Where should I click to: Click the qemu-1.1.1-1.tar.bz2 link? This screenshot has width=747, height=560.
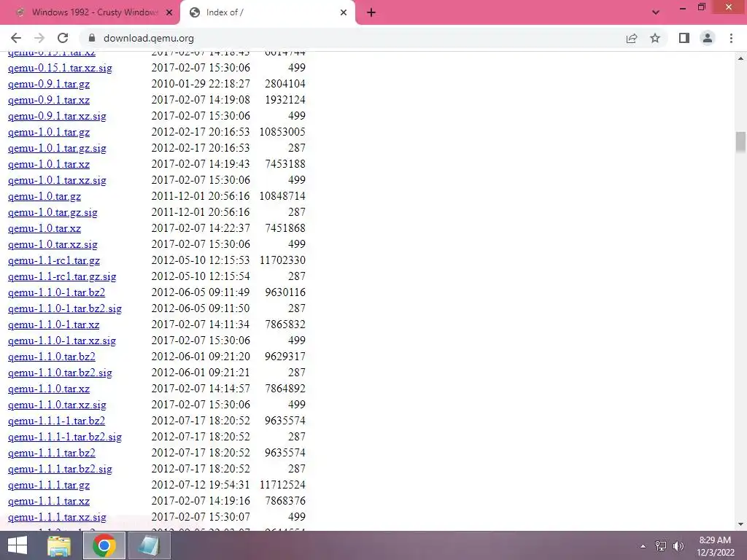pyautogui.click(x=56, y=421)
